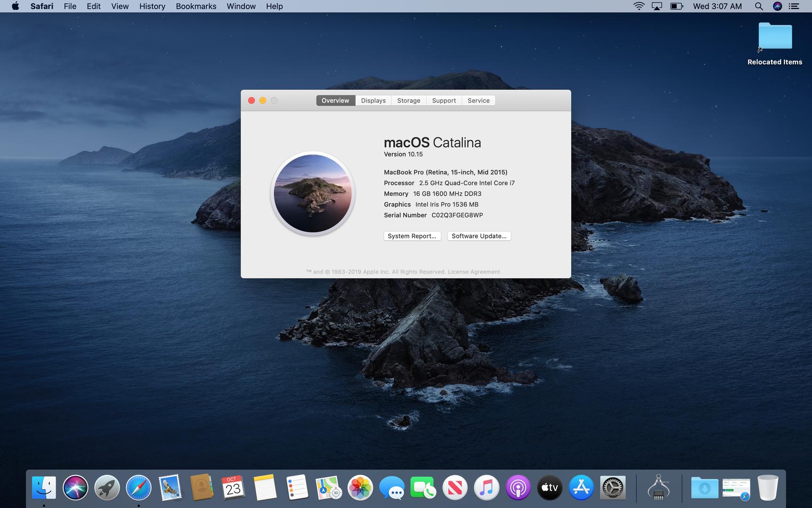Open Notes app in Dock
Screen dimensions: 812x508
tap(265, 487)
